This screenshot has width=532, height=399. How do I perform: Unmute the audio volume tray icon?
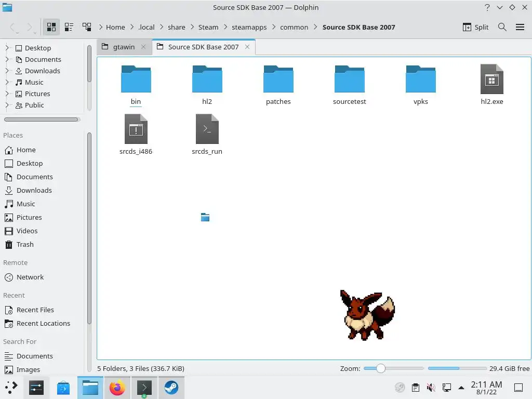point(431,388)
